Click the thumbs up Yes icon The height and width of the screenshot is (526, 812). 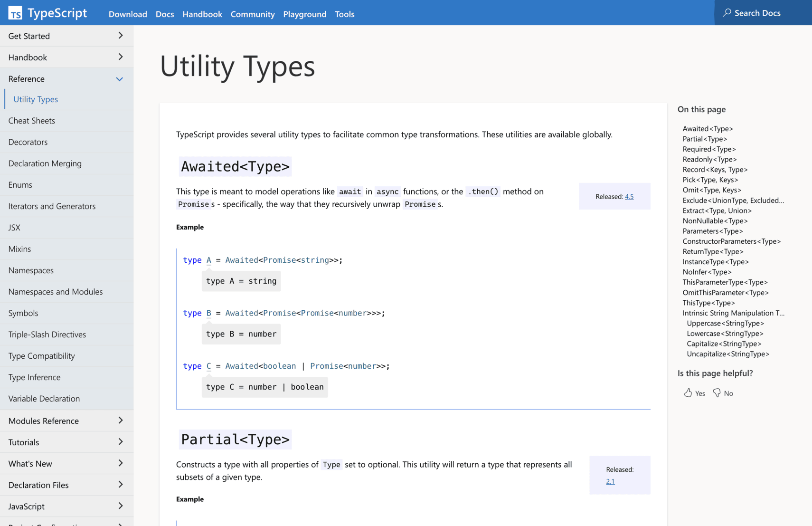[x=688, y=392]
